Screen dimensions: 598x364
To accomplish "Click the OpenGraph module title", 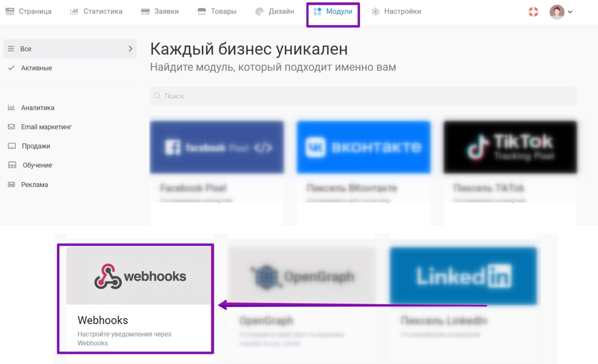I will (x=266, y=321).
